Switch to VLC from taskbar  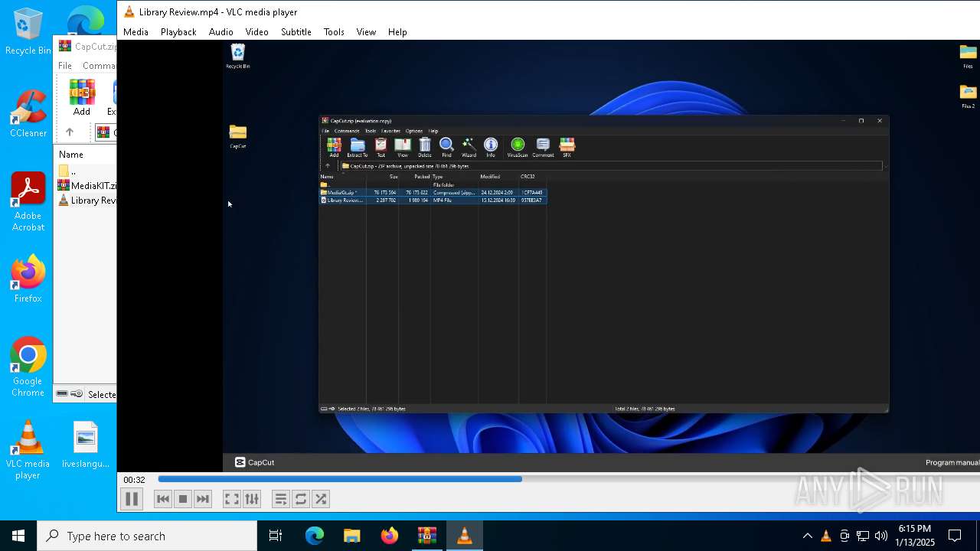point(465,536)
